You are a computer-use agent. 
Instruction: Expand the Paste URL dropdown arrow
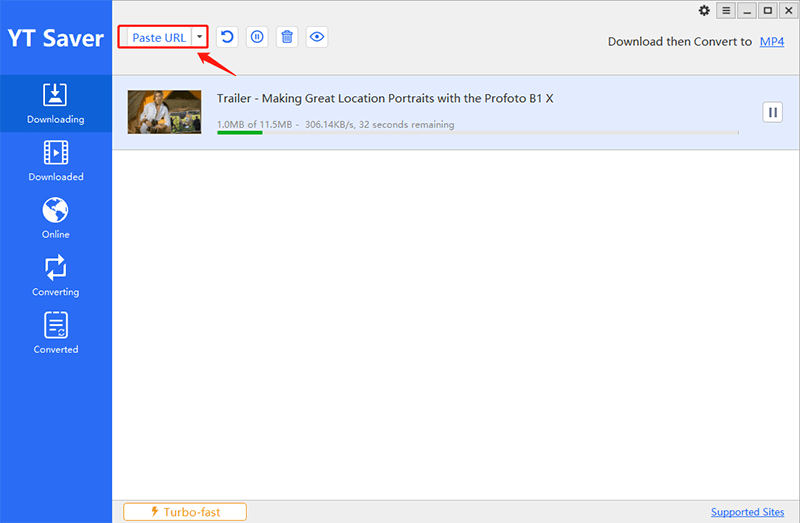[199, 37]
